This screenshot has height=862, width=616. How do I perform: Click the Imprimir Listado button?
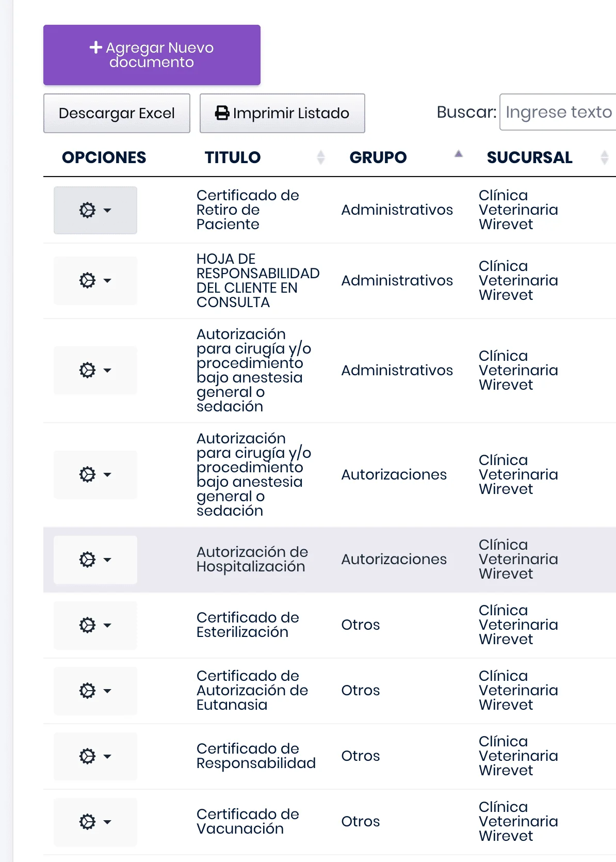click(x=282, y=113)
